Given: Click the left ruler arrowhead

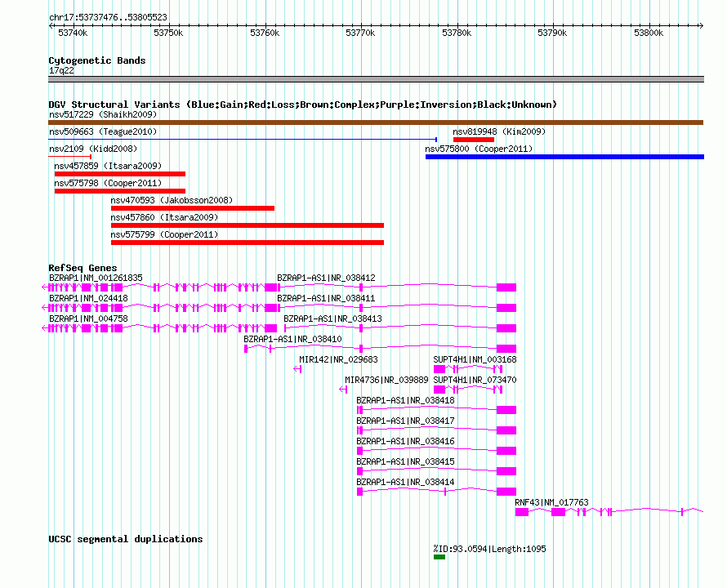Looking at the screenshot, I should pos(51,26).
